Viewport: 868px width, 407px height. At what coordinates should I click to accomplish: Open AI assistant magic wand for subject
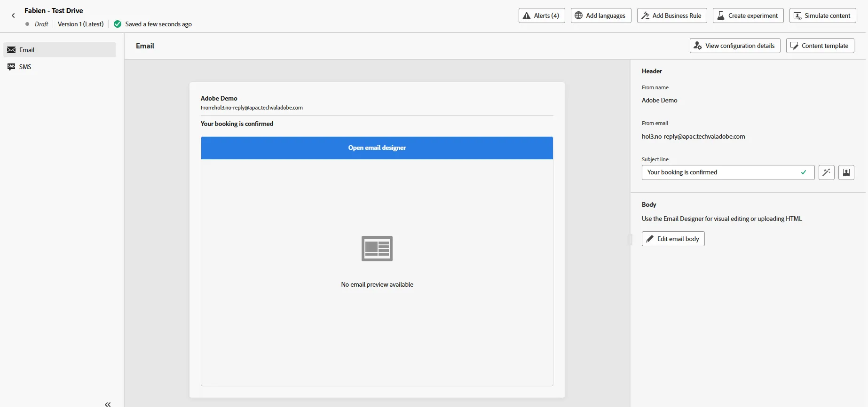(826, 172)
